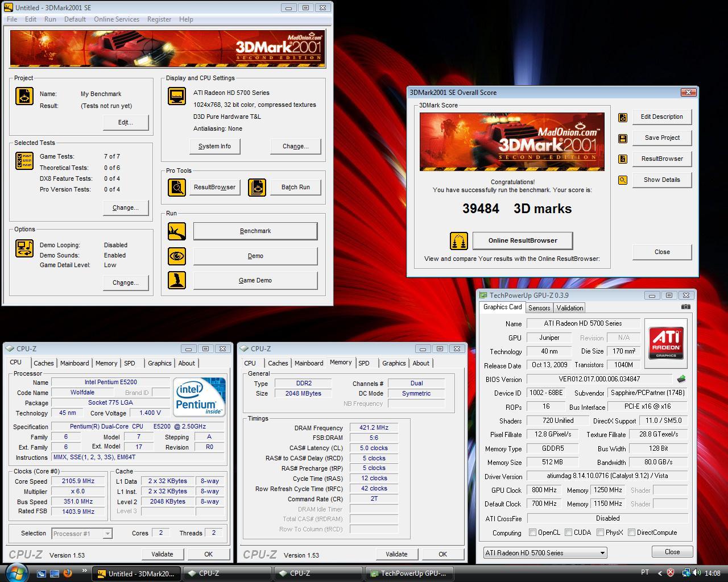Click the ATI Radeon logo in GPU-Z
The width and height of the screenshot is (728, 582).
(x=666, y=343)
